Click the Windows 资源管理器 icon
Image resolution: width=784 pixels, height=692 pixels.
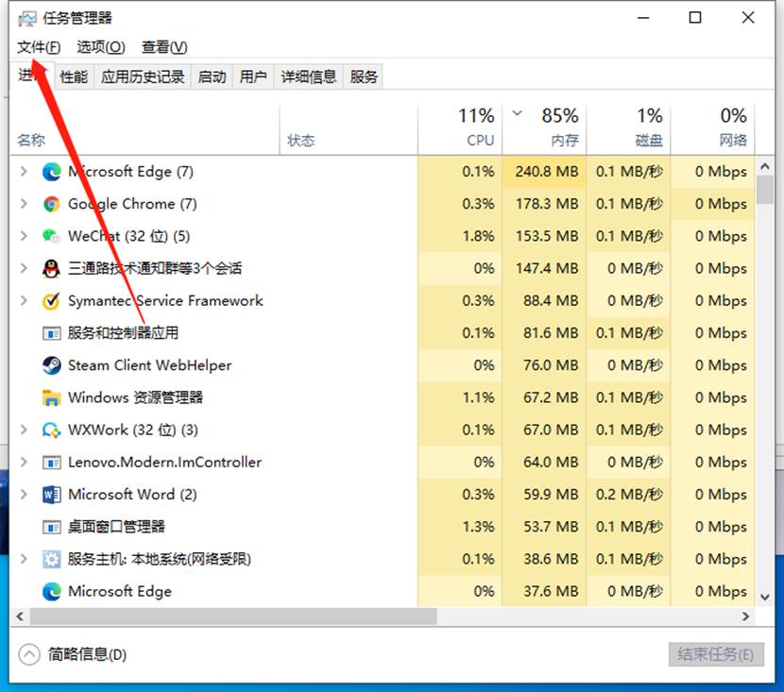pos(52,397)
